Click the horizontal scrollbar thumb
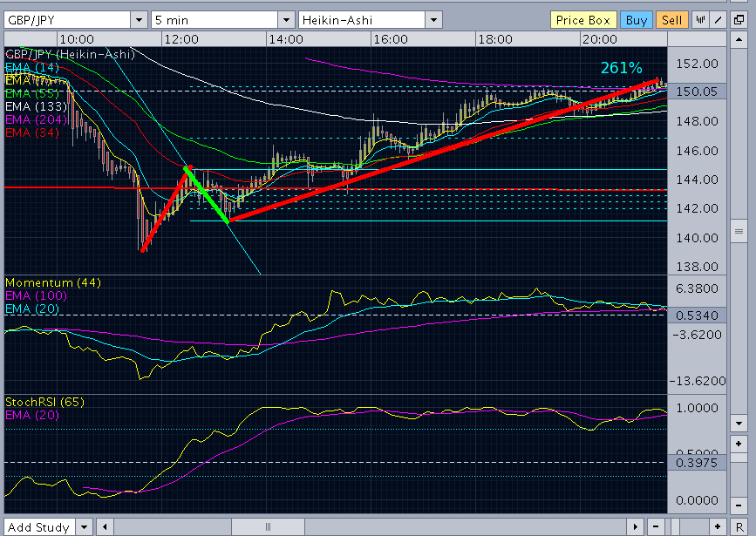Image resolution: width=756 pixels, height=536 pixels. coord(268,526)
